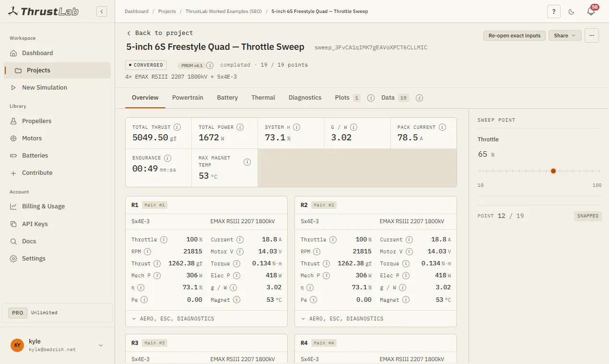This screenshot has height=364, width=609.
Task: Click R2 Pe info icon
Action: [x=313, y=300]
